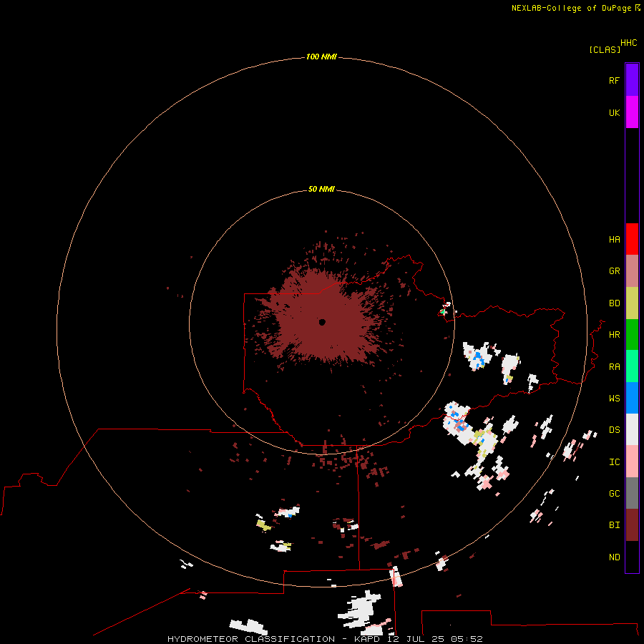Viewport: 644px width, 644px height.
Task: Click the HA red legend swatch
Action: point(632,239)
